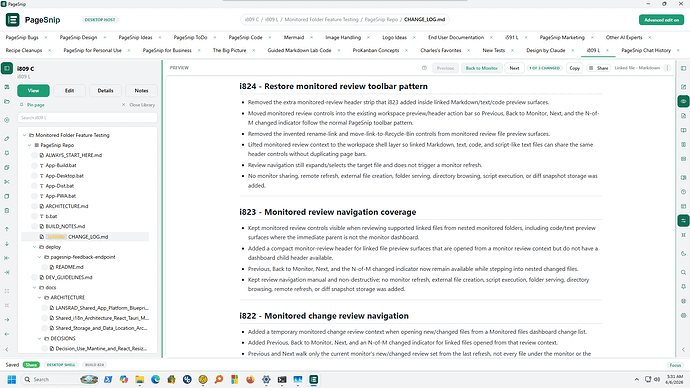
Task: Collapse the pagesnip-feedback-endpoint folder
Action: point(40,257)
